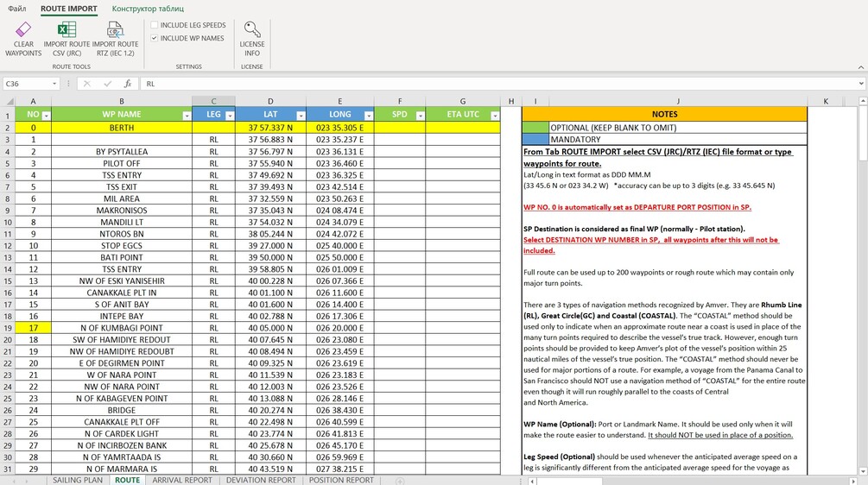Select the MAKRONISOS waypoint cell

pyautogui.click(x=122, y=211)
